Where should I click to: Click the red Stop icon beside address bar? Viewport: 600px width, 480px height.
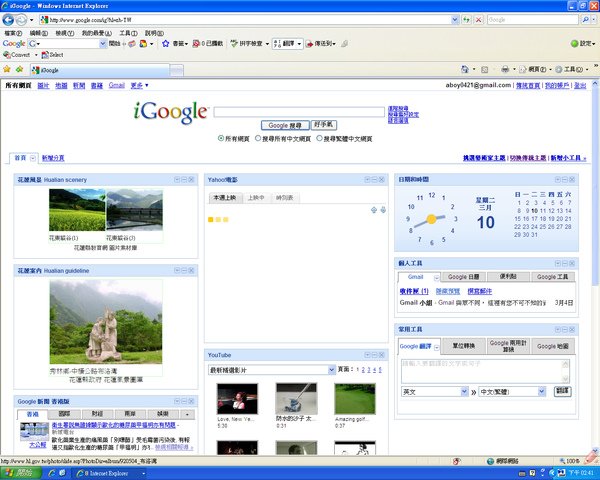[478, 20]
